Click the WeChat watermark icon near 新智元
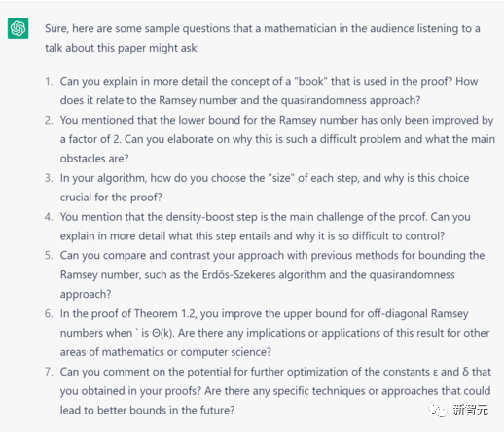The width and height of the screenshot is (504, 432). click(x=438, y=410)
